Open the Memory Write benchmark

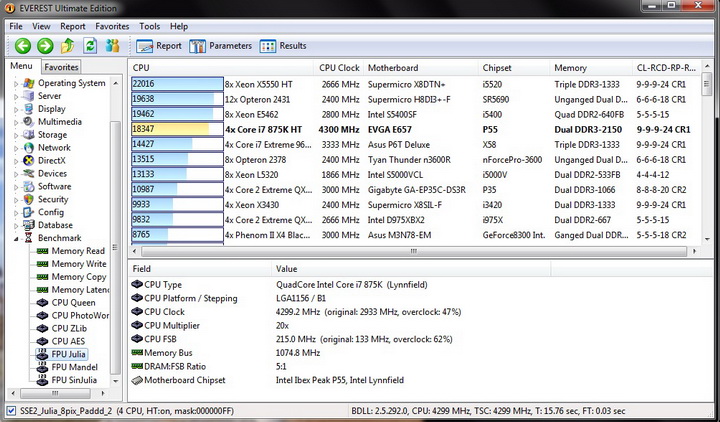72,264
